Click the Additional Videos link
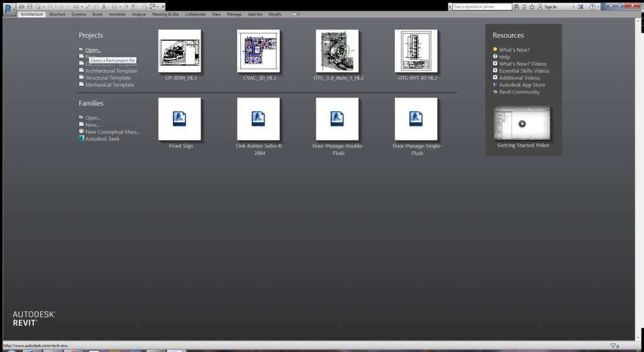The width and height of the screenshot is (644, 352). pos(519,77)
